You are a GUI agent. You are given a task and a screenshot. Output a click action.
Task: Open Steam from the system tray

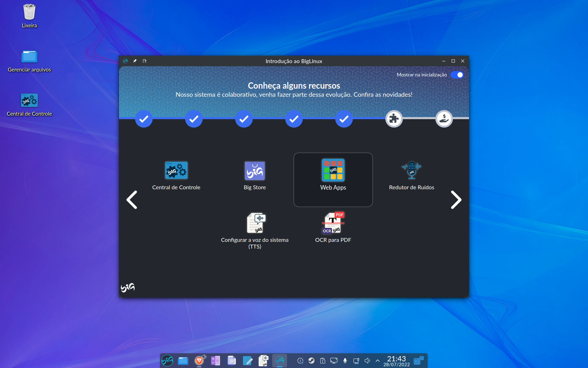[x=311, y=361]
